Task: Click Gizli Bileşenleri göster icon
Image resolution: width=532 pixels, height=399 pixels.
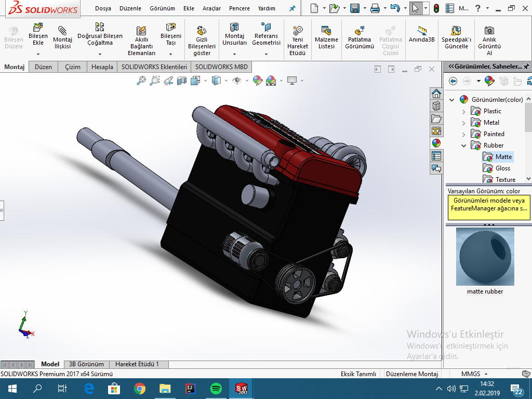Action: [x=202, y=31]
